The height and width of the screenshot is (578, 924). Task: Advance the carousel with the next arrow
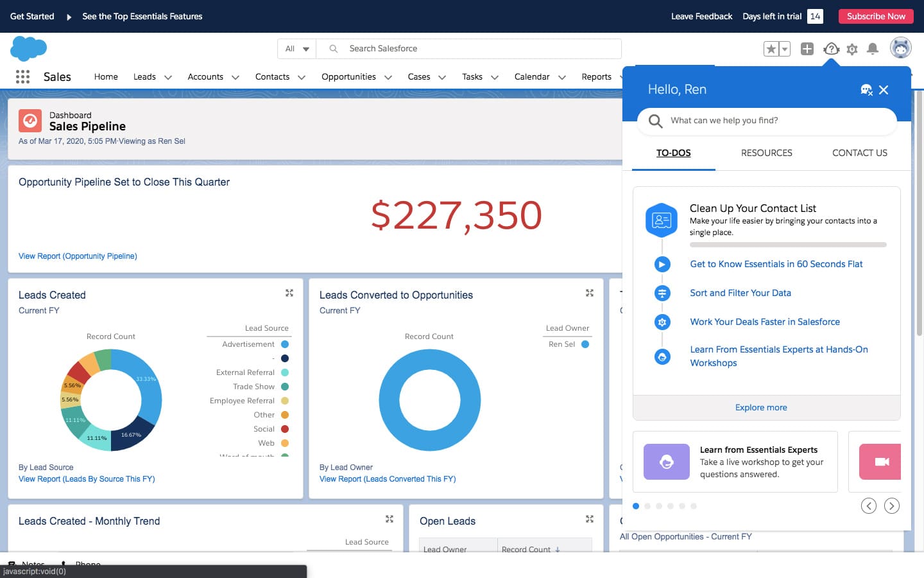pos(892,505)
